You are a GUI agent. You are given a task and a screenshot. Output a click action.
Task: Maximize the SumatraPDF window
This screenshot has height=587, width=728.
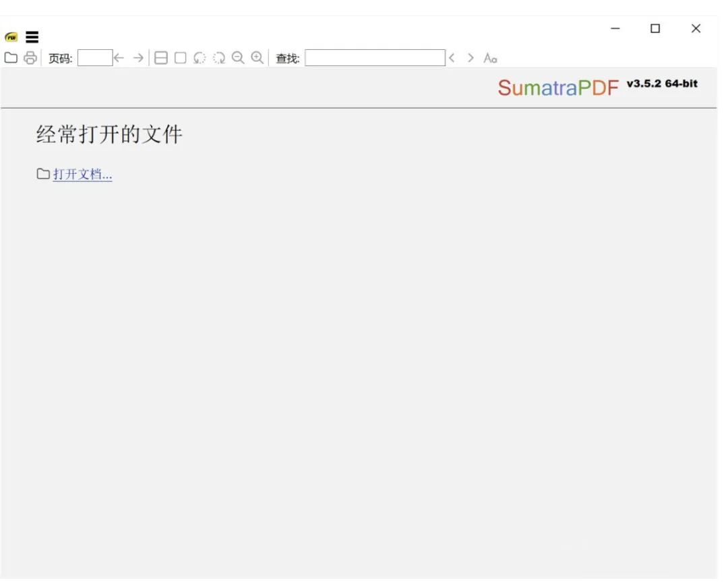pyautogui.click(x=655, y=28)
